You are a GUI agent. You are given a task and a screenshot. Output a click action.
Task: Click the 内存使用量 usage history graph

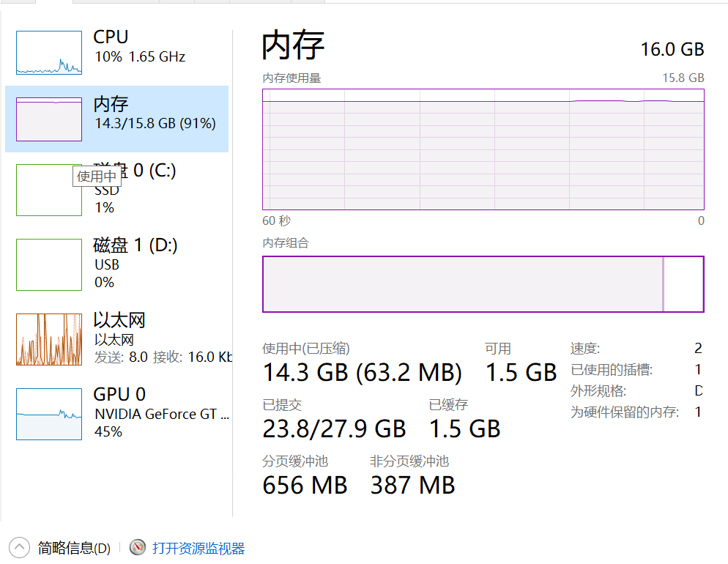pos(483,149)
